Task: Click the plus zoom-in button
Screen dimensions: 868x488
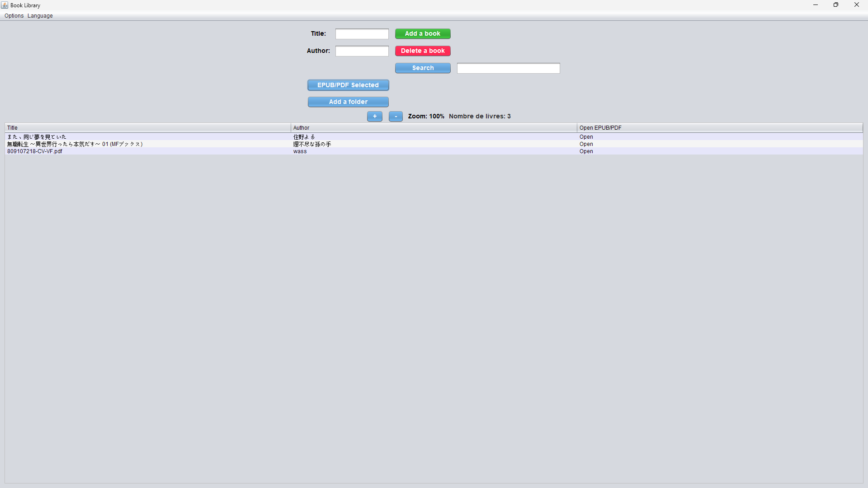Action: (374, 116)
